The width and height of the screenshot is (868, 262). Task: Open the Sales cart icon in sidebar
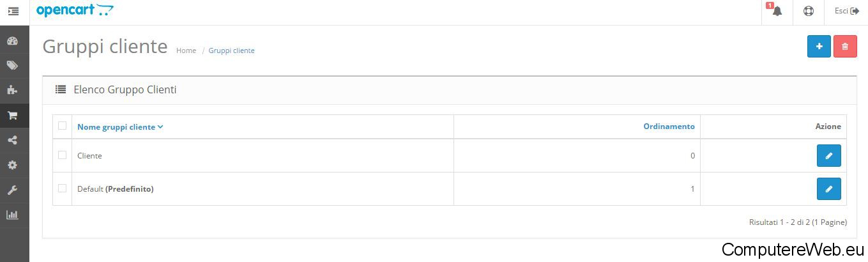click(x=12, y=116)
